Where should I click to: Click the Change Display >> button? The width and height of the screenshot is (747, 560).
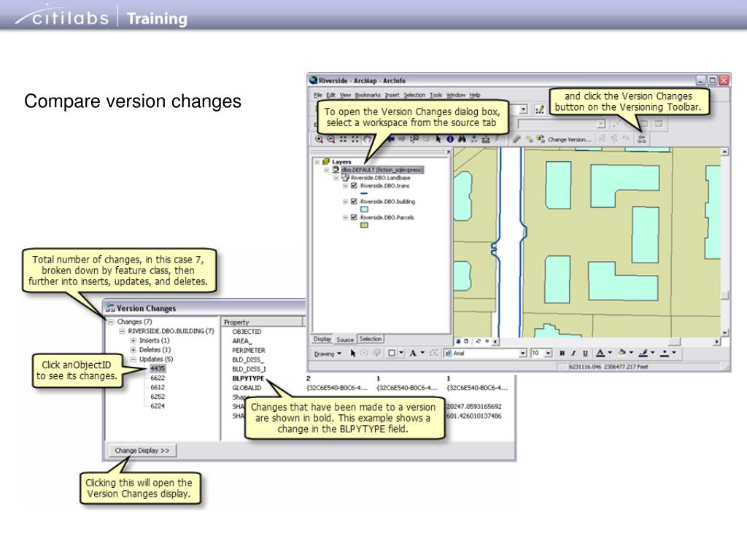click(x=142, y=451)
